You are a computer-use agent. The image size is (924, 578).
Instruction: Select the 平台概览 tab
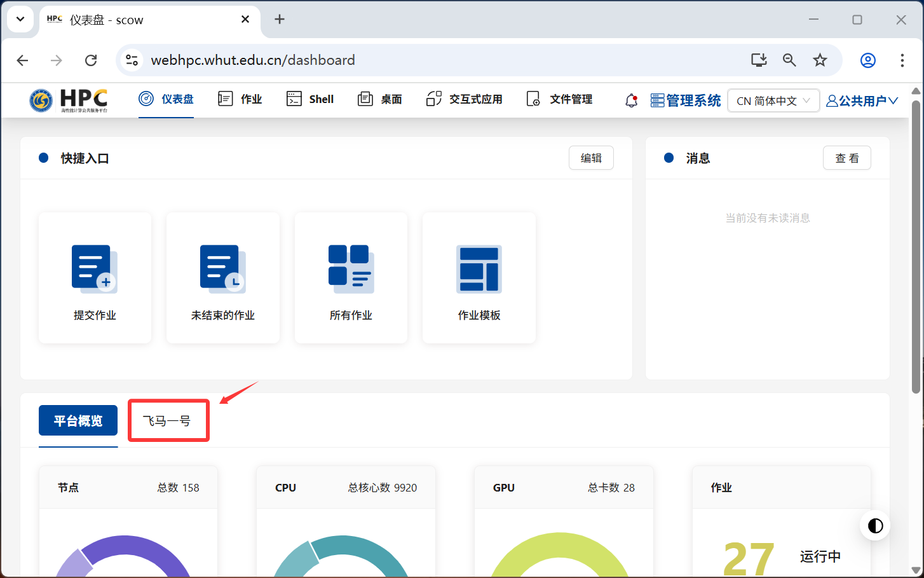[x=78, y=420]
